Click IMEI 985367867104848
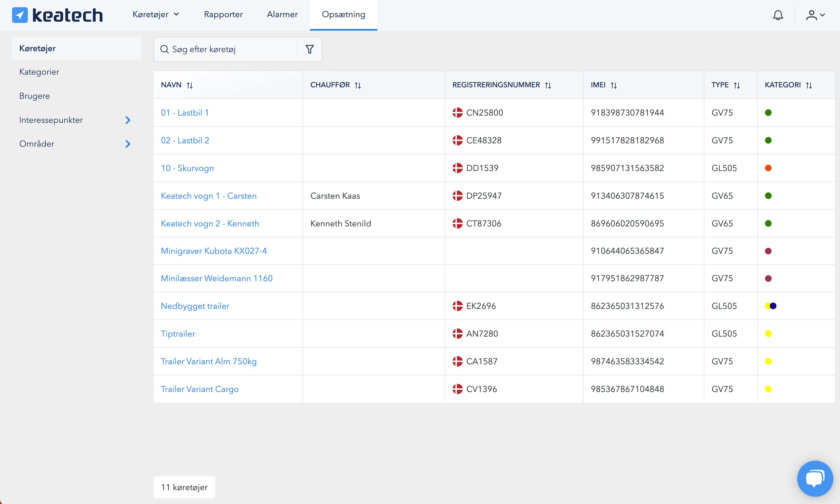Screen dimensions: 840x504 pyautogui.click(x=627, y=389)
